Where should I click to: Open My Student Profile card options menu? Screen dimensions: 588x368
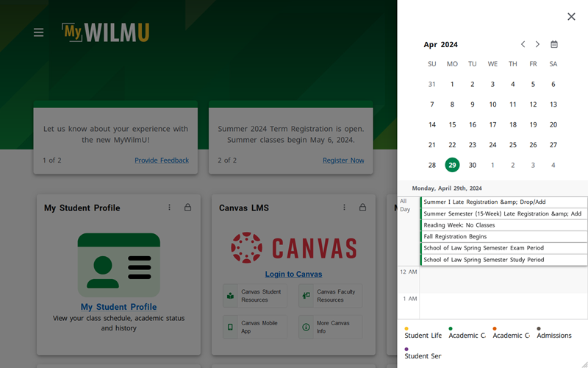point(169,208)
